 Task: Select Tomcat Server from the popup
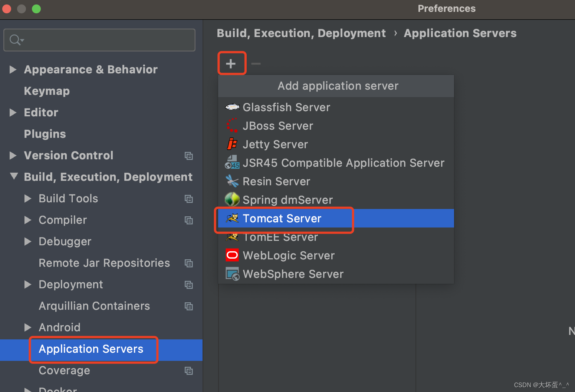[x=282, y=218]
